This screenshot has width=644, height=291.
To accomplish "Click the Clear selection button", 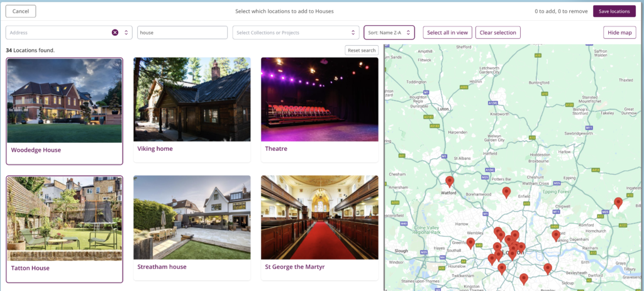I will coord(498,33).
